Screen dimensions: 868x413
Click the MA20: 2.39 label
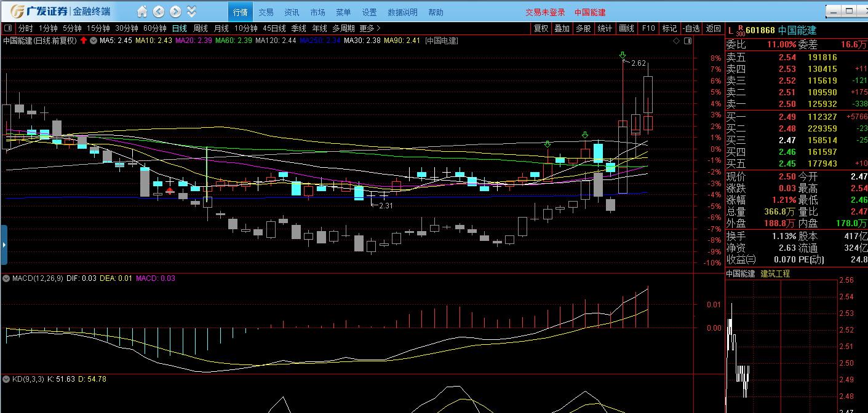[x=194, y=41]
